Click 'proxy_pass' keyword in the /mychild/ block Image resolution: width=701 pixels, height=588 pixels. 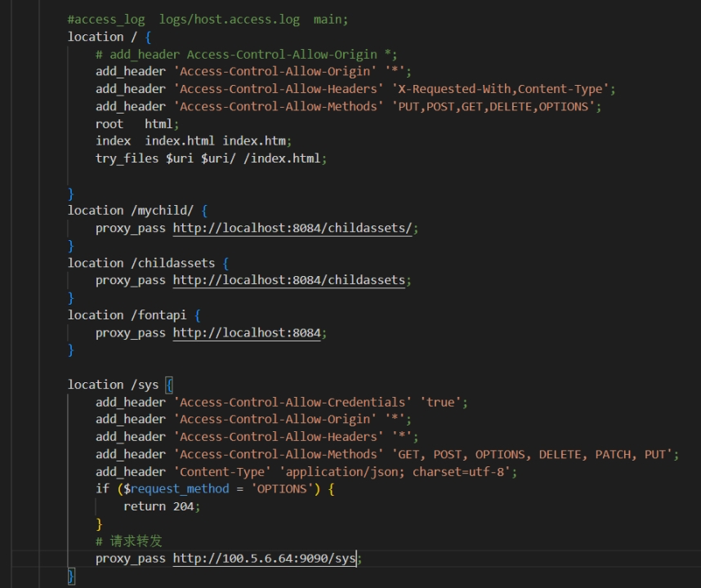(x=131, y=228)
